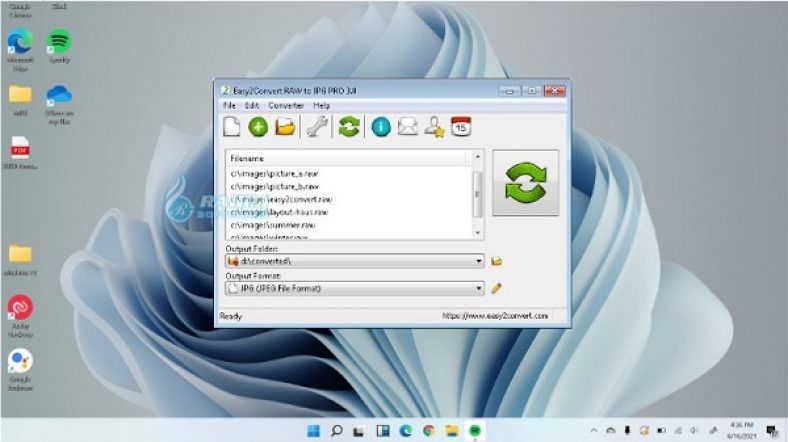
Task: Open settings via the wrench icon
Action: pos(317,127)
